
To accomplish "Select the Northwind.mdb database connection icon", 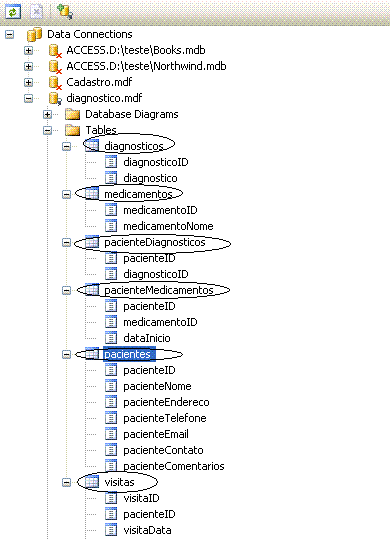I will click(x=55, y=66).
